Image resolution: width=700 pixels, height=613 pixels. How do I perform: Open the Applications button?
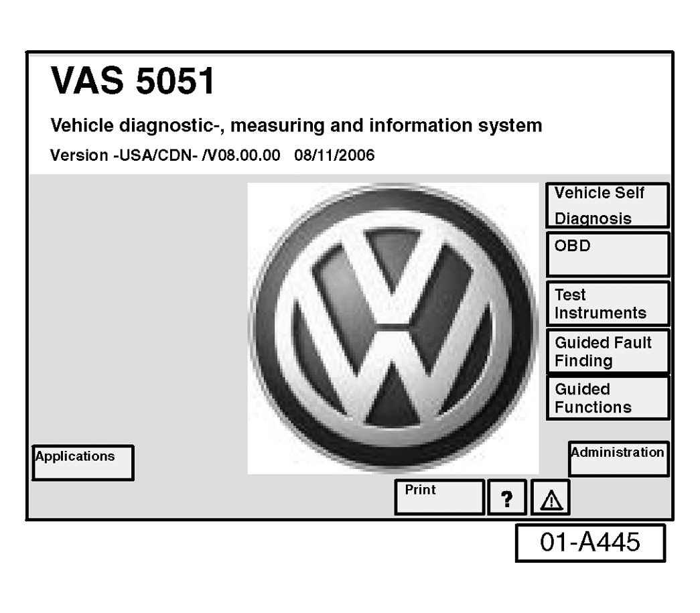[x=83, y=462]
